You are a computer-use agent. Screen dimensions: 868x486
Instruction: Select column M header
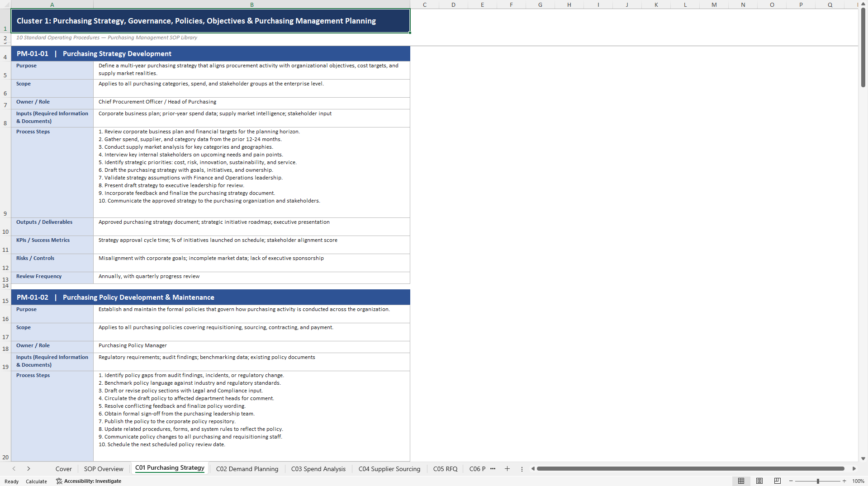point(714,5)
